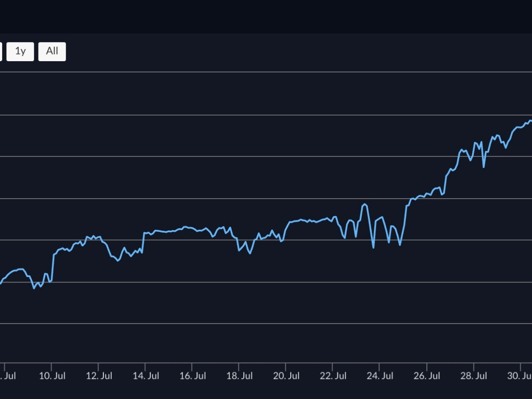
Task: Click the chart line above 16. Jul
Action: [x=193, y=228]
